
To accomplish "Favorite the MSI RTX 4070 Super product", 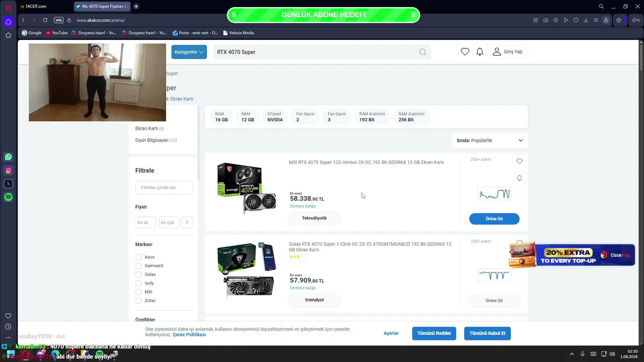I will 519,161.
